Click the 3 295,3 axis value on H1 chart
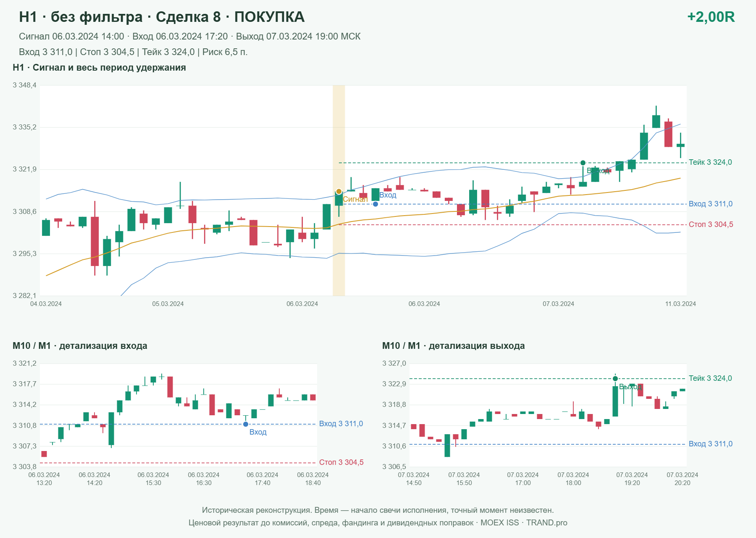 (x=24, y=253)
